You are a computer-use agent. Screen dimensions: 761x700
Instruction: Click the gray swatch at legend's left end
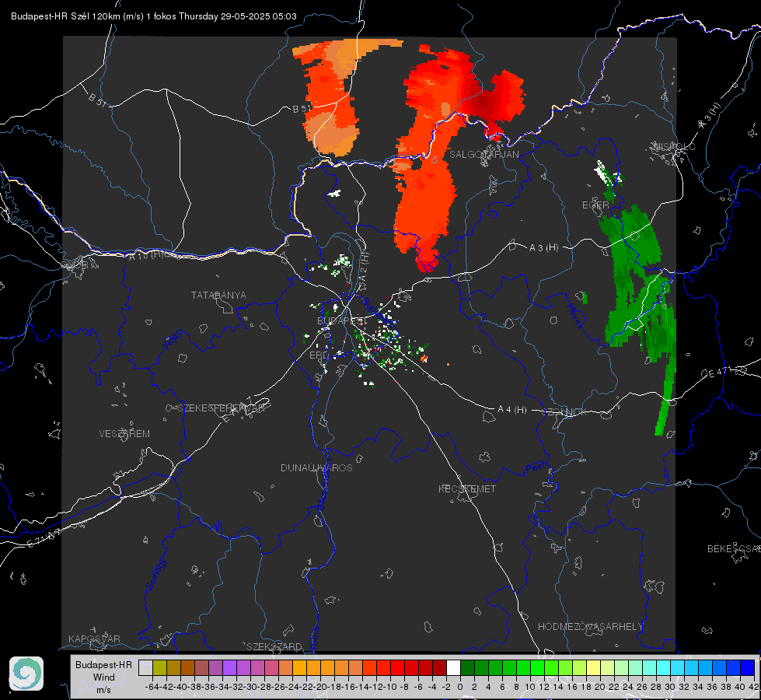click(x=145, y=667)
